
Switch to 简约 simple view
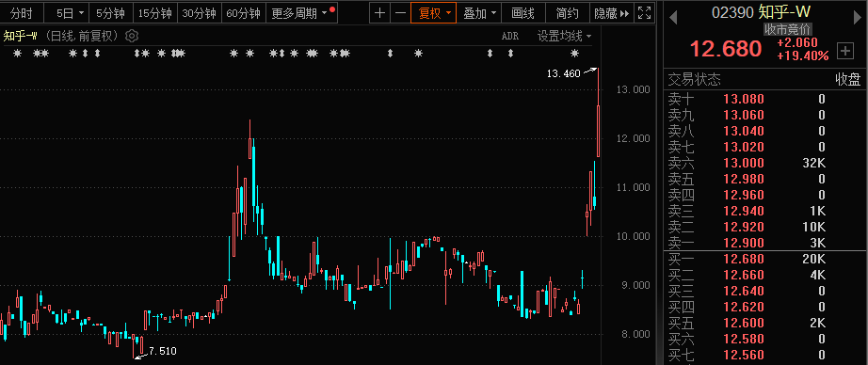(568, 13)
